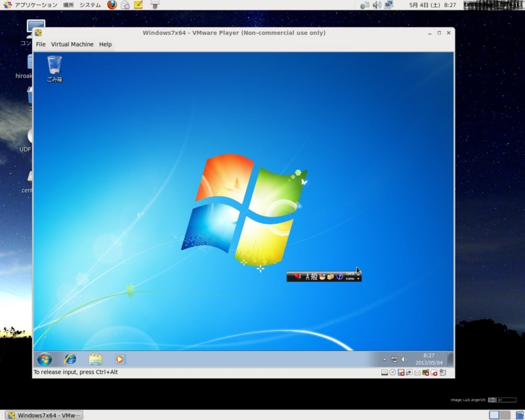Change IME conversion mode 般 button
Viewport: 525px width, 420px height.
tap(314, 277)
